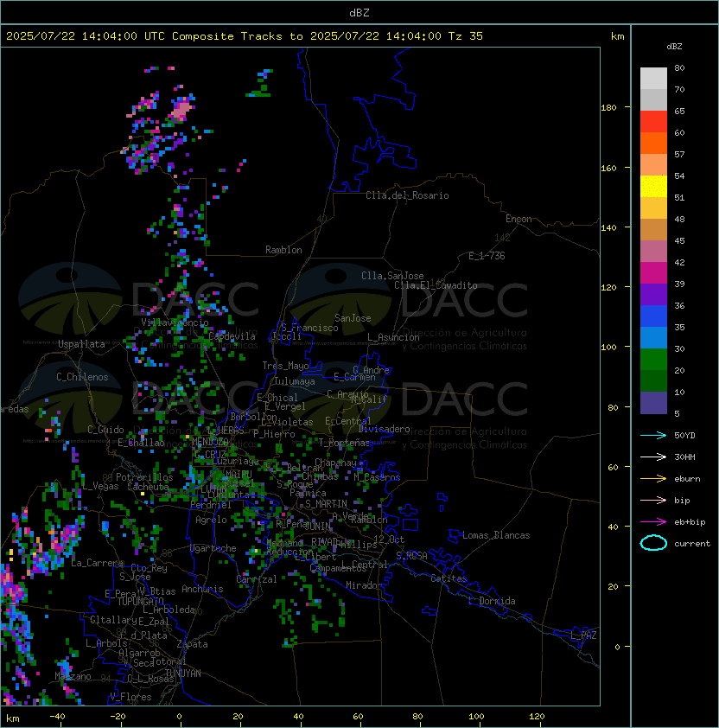Click the 'V_Flores' map label
This screenshot has width=719, height=728.
[130, 696]
